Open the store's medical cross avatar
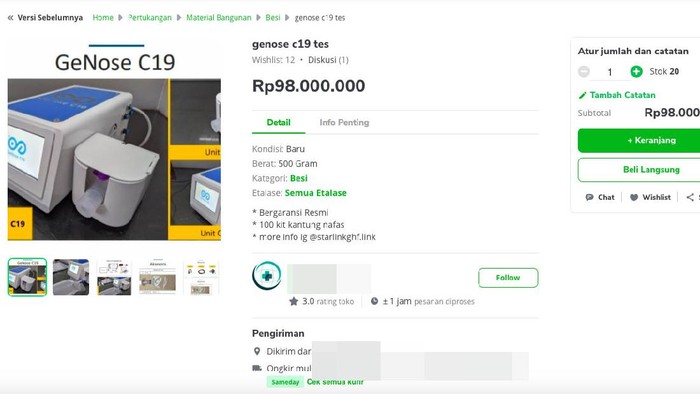The height and width of the screenshot is (394, 700). (267, 275)
